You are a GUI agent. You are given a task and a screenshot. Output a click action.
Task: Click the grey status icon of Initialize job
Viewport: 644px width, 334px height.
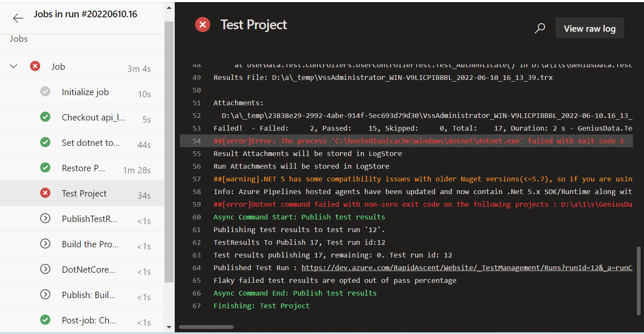[45, 91]
